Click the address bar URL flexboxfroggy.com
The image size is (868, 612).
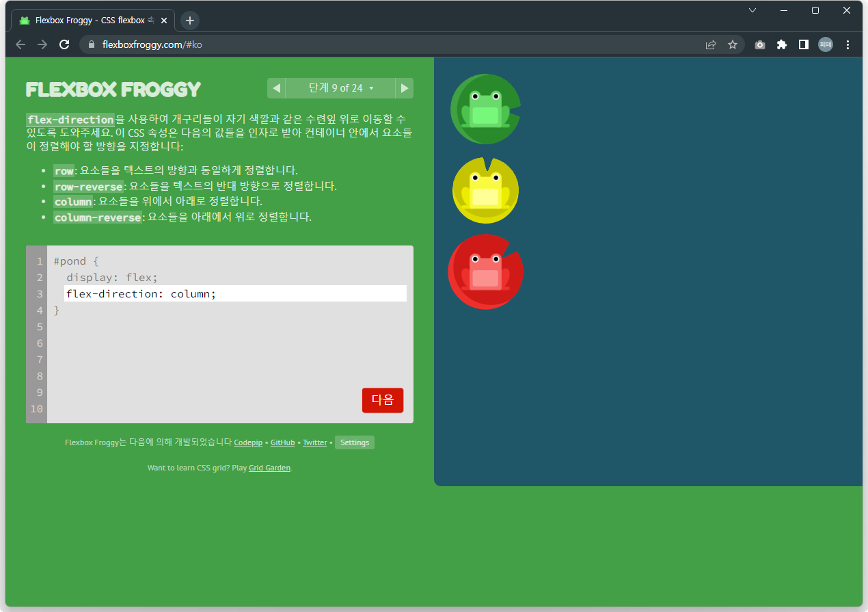[152, 44]
